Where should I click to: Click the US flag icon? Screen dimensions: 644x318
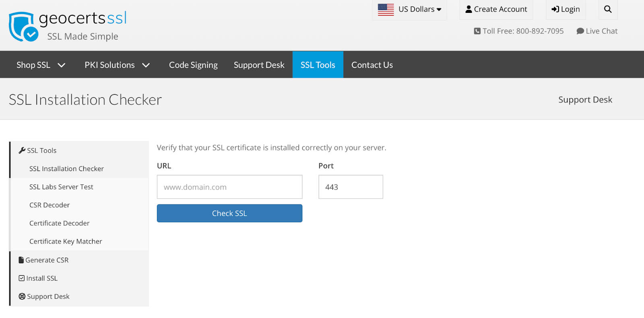[386, 9]
